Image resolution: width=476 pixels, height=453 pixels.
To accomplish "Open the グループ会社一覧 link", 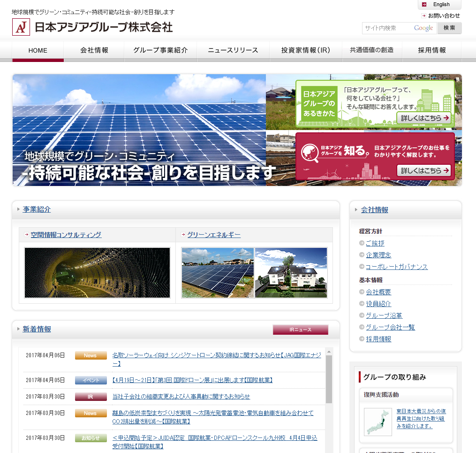I will pyautogui.click(x=390, y=327).
